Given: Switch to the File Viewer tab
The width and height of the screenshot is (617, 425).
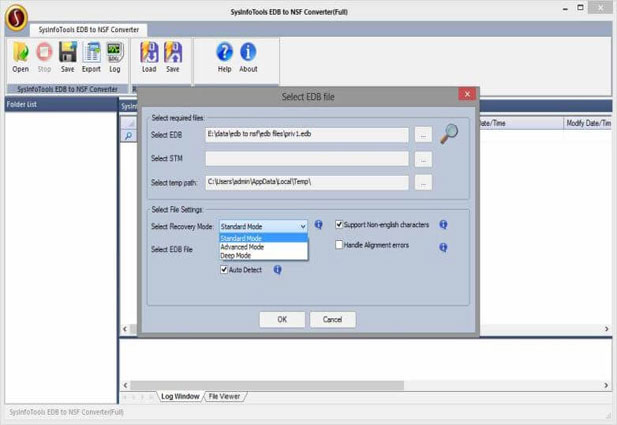Looking at the screenshot, I should (x=224, y=396).
